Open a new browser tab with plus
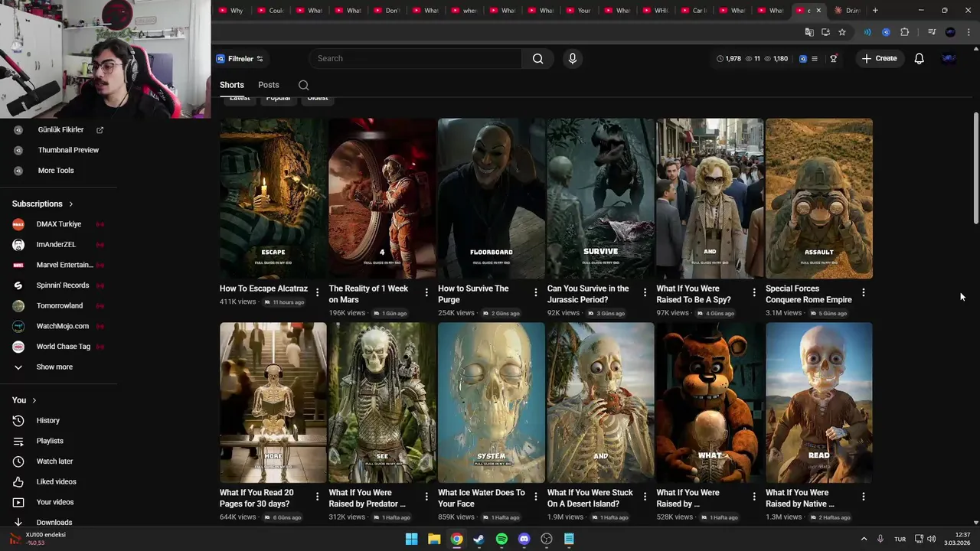980x551 pixels. [x=875, y=11]
